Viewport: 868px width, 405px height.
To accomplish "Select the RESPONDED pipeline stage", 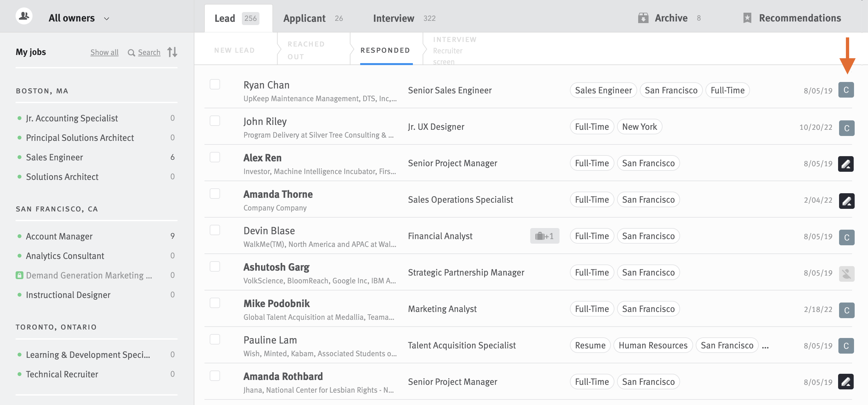I will (385, 50).
